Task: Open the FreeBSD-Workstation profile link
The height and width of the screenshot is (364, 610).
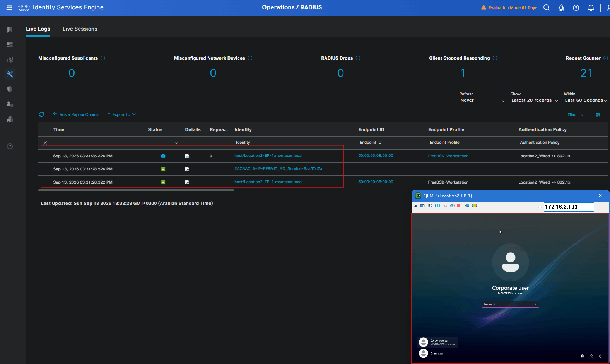Action: 448,156
